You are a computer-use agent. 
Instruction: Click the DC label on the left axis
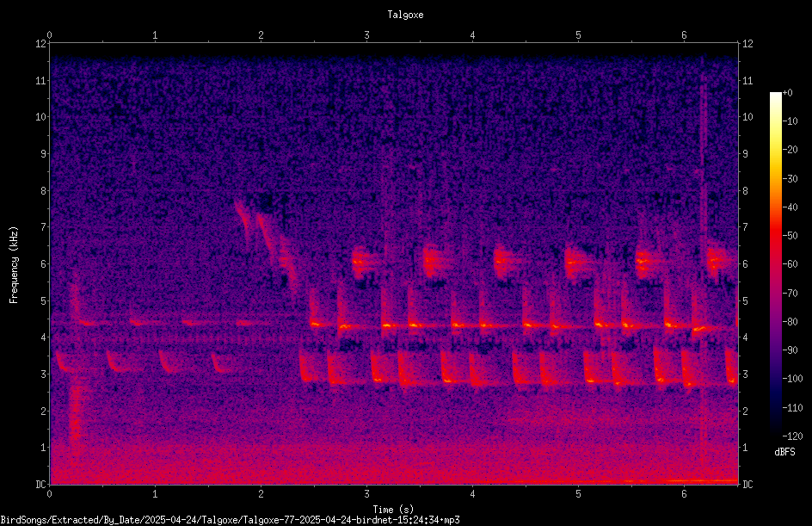click(41, 484)
